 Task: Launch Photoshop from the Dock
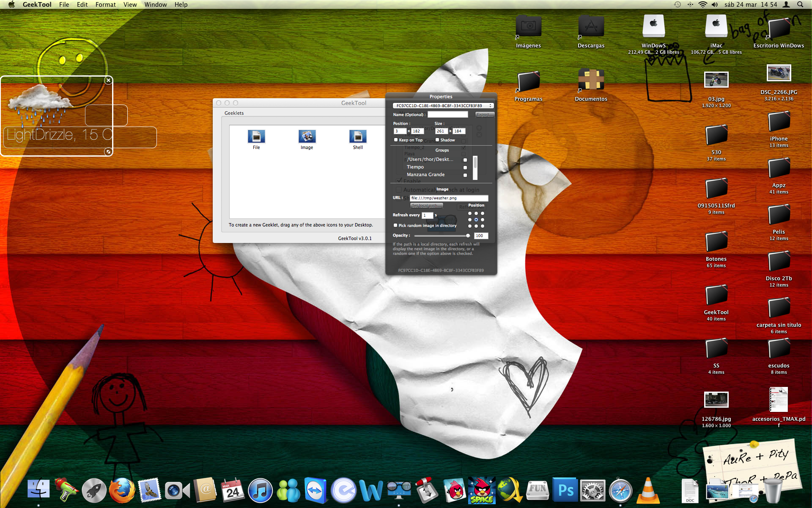(565, 490)
